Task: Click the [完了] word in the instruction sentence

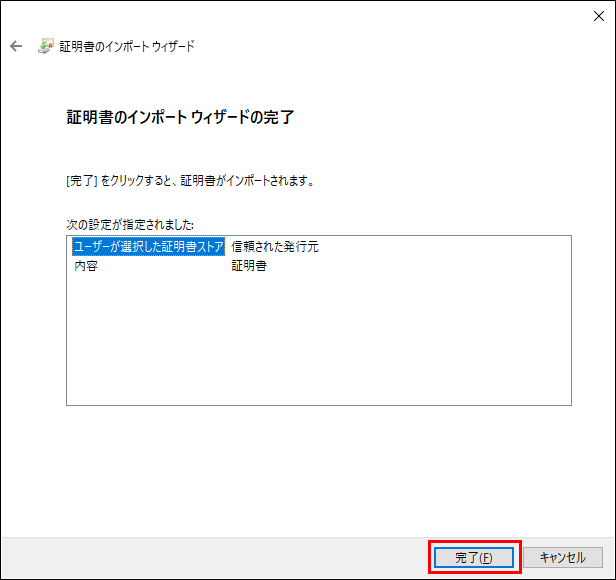Action: [81, 182]
